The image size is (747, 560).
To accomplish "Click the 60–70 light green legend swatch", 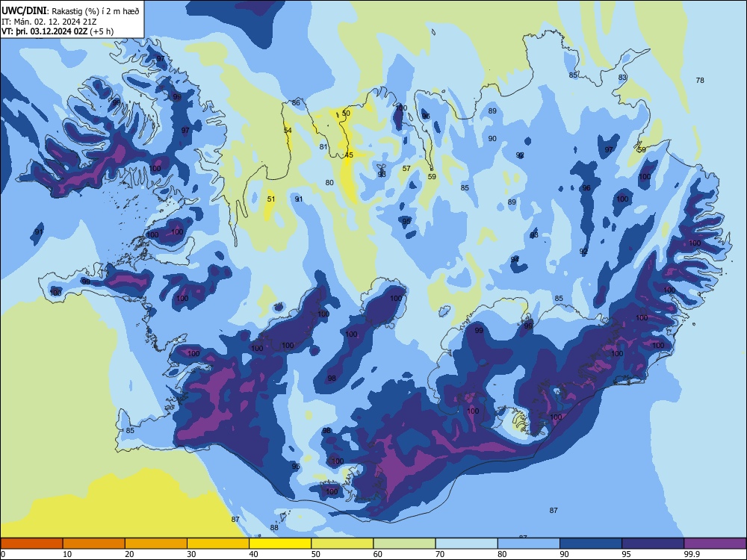I will coord(404,544).
